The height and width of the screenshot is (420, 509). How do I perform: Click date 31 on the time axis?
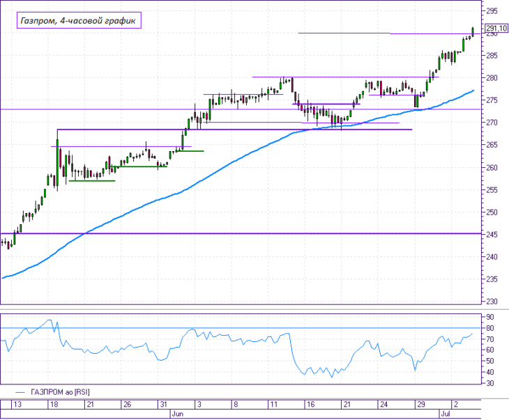163,405
